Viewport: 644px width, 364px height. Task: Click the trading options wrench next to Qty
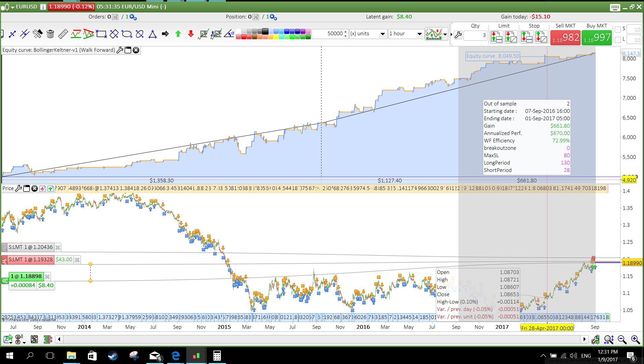pos(458,35)
